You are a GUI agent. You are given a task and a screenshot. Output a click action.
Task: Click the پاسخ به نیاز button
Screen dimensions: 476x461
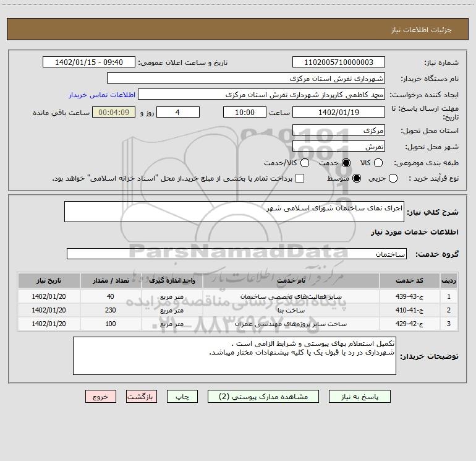pyautogui.click(x=359, y=397)
